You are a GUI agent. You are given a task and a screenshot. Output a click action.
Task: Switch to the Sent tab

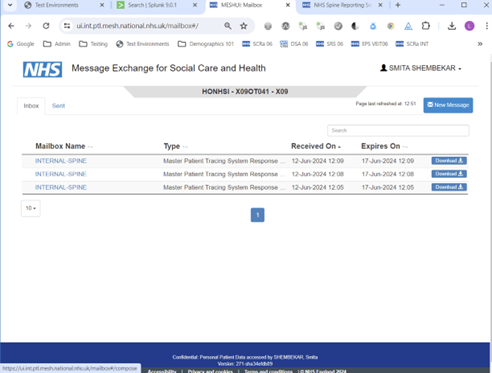coord(58,106)
